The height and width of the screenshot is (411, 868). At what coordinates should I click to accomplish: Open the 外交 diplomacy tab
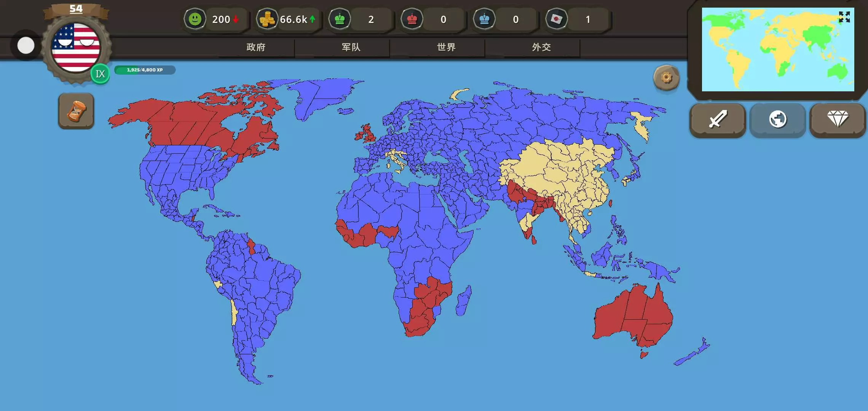coord(541,47)
